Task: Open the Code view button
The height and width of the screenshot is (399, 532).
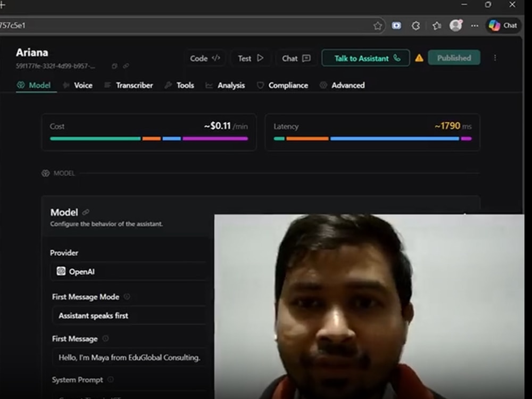Action: point(205,59)
